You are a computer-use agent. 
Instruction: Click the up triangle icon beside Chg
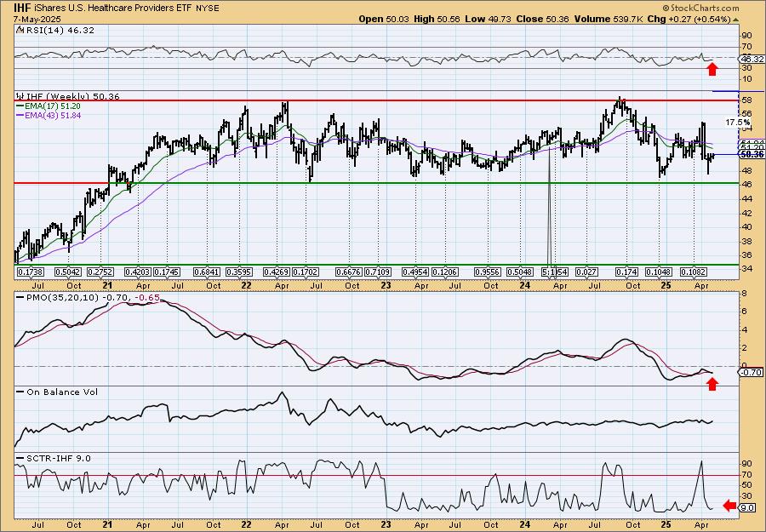click(x=735, y=20)
